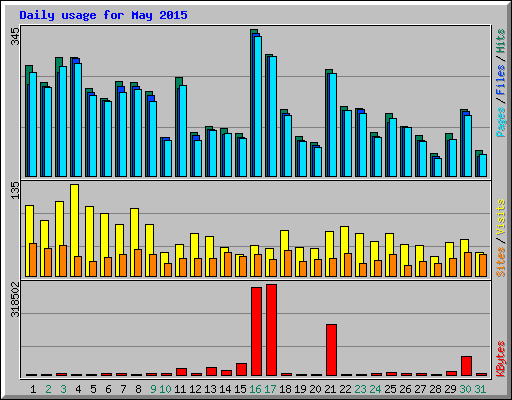
Task: Click day 4 on the x-axis
Action: pyautogui.click(x=78, y=389)
